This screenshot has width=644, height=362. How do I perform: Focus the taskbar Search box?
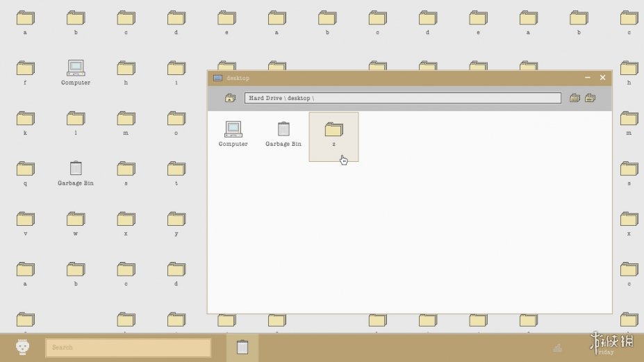tap(129, 347)
